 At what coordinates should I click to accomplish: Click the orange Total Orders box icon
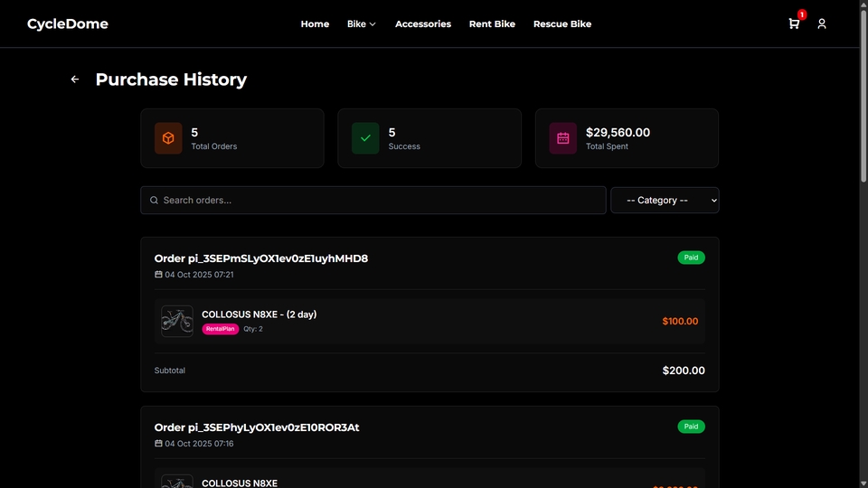click(168, 138)
